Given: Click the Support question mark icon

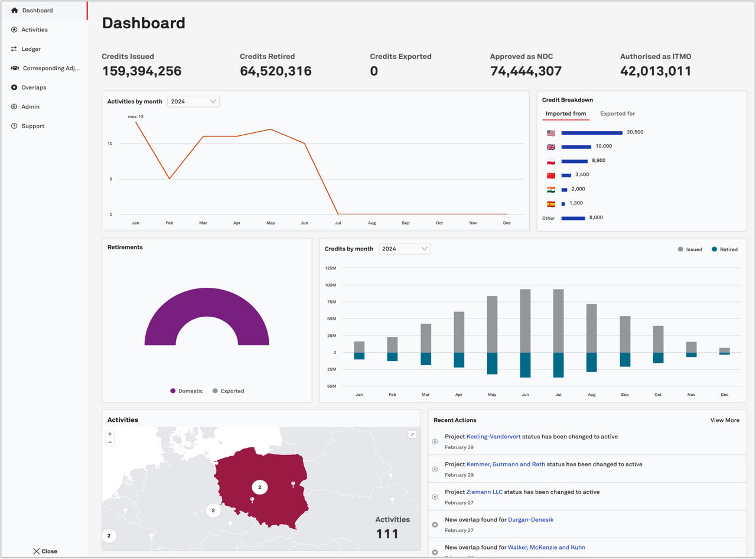Looking at the screenshot, I should (x=14, y=126).
